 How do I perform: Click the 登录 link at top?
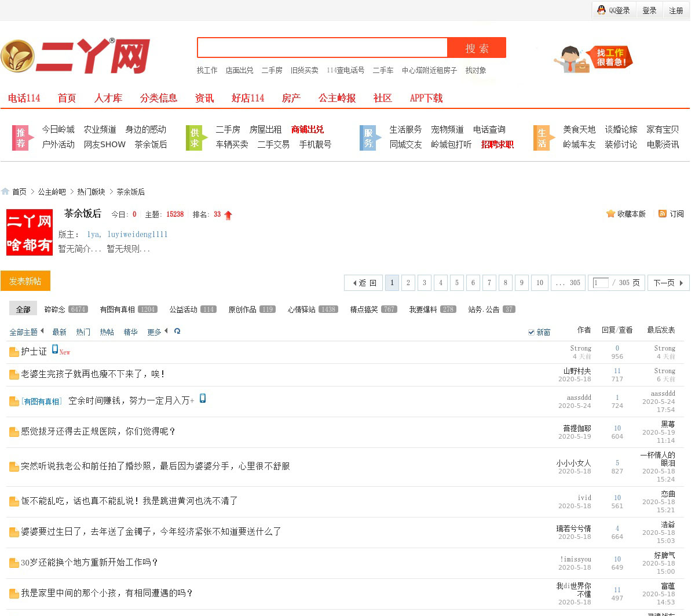(650, 10)
